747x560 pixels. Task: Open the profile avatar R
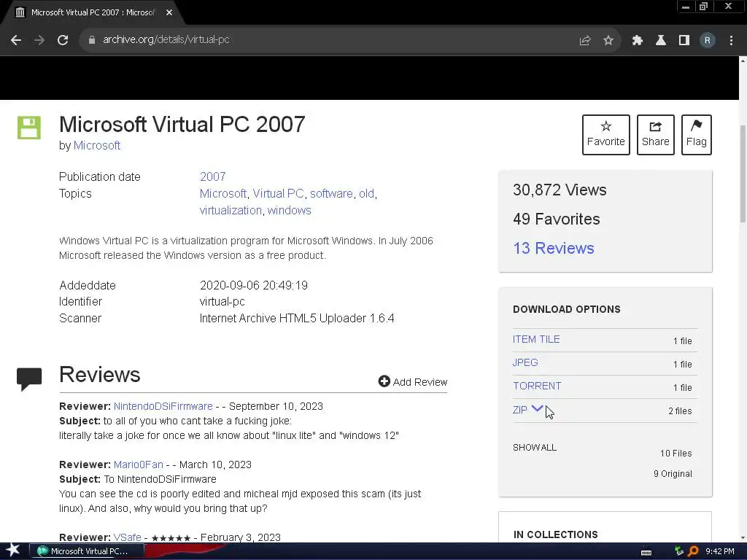pos(708,41)
